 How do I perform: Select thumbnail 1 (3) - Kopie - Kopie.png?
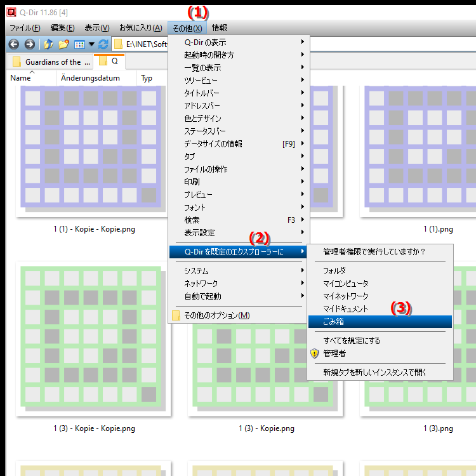[93, 338]
